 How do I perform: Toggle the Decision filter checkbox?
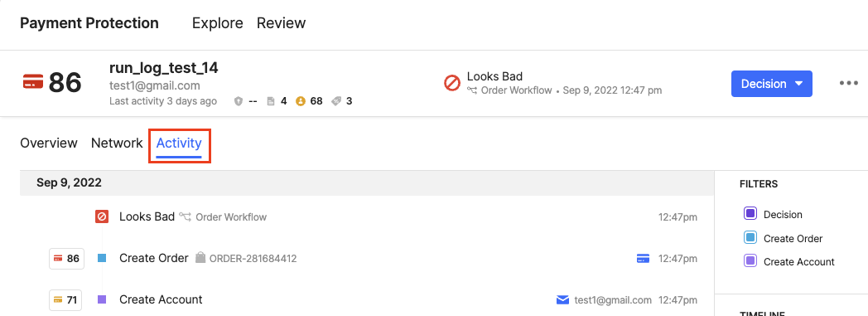click(x=750, y=214)
